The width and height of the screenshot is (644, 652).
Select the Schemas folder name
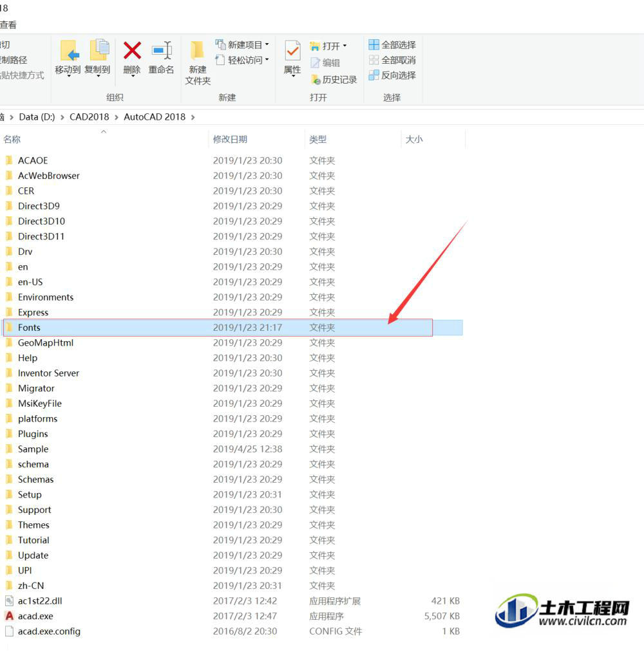(36, 479)
